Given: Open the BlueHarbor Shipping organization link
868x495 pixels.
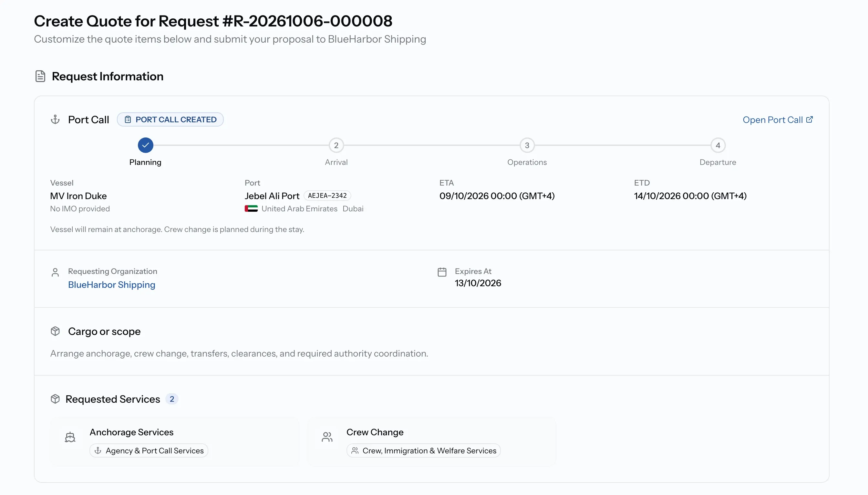Looking at the screenshot, I should click(111, 285).
